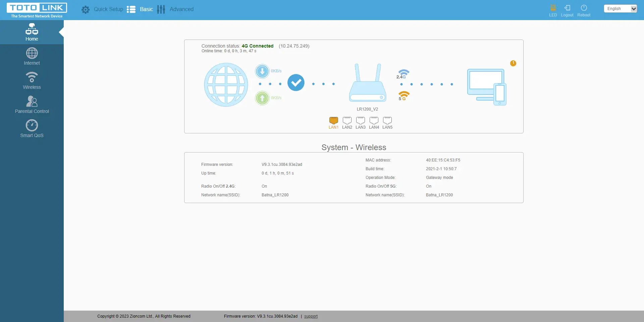Screen dimensions: 644x322
Task: Click the upload speed arrow icon
Action: click(x=262, y=98)
